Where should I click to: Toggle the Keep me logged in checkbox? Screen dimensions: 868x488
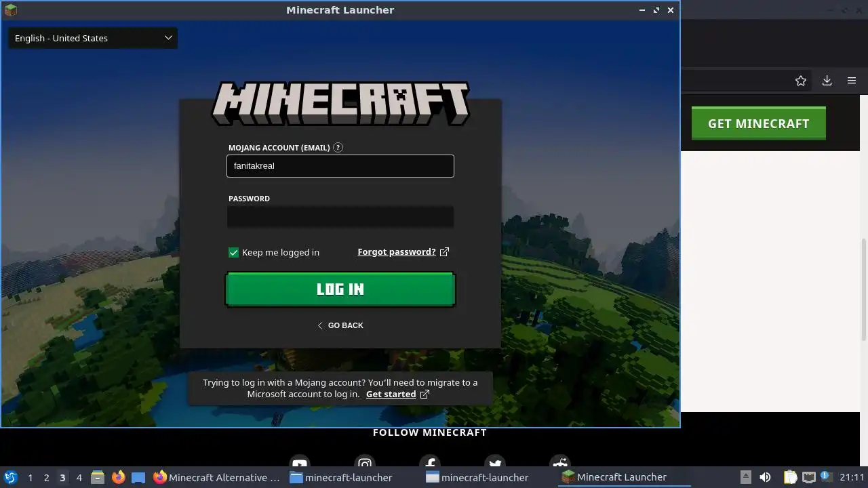(x=234, y=252)
